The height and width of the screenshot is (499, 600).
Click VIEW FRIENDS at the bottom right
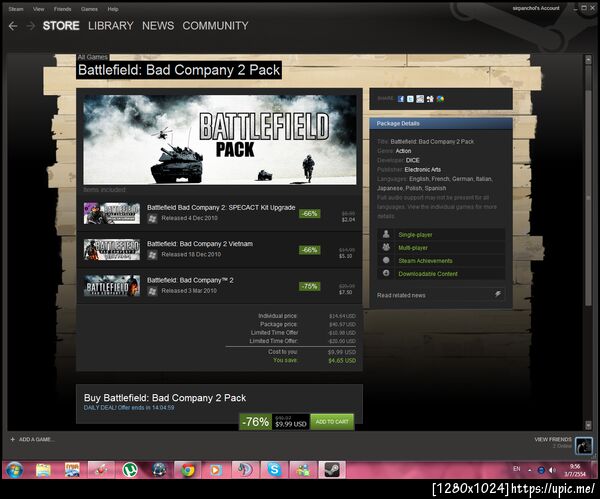(553, 439)
